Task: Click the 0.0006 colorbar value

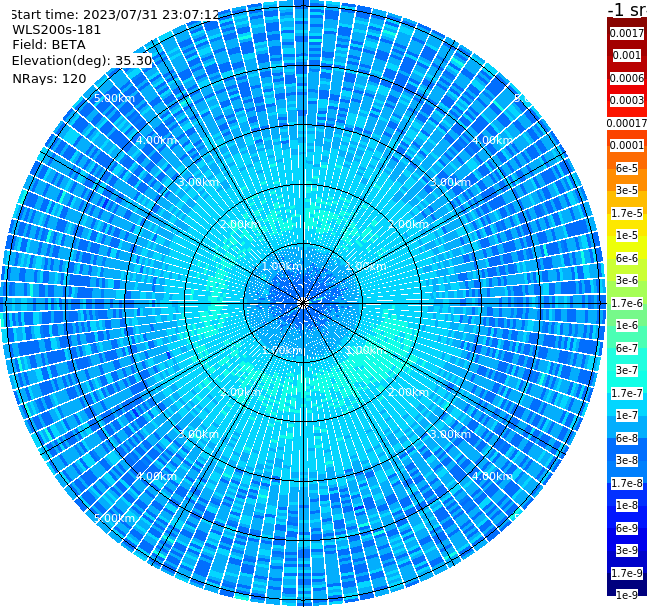Action: [x=627, y=78]
